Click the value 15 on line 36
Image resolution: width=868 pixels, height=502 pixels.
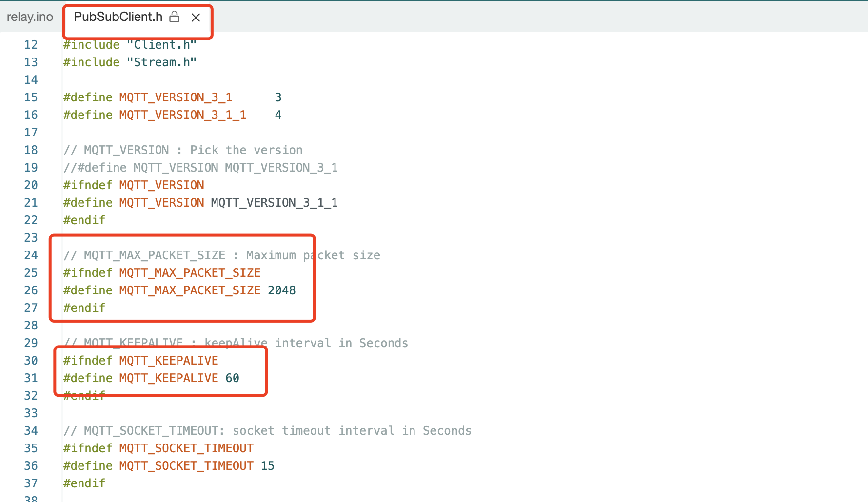[268, 465]
